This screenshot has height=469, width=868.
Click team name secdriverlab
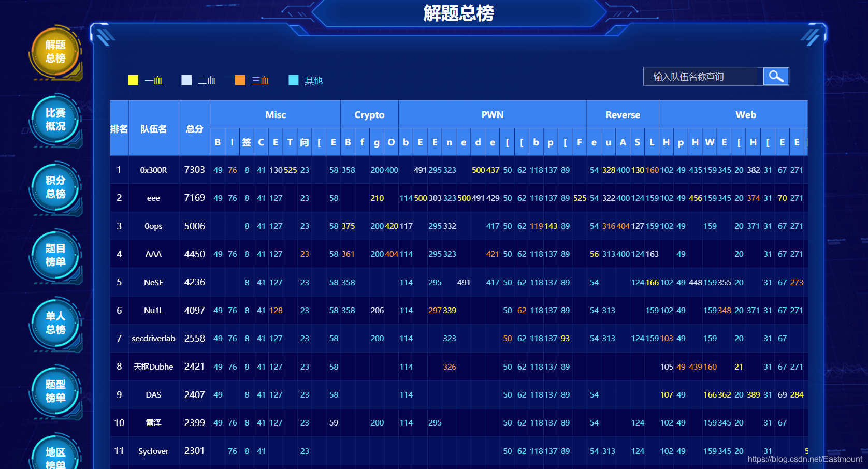(154, 339)
